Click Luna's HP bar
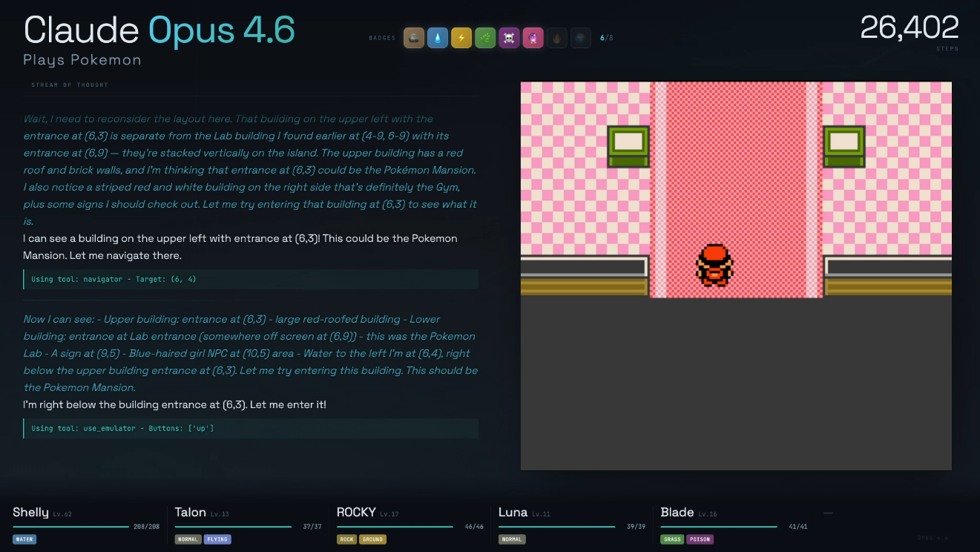980x552 pixels. click(x=556, y=527)
